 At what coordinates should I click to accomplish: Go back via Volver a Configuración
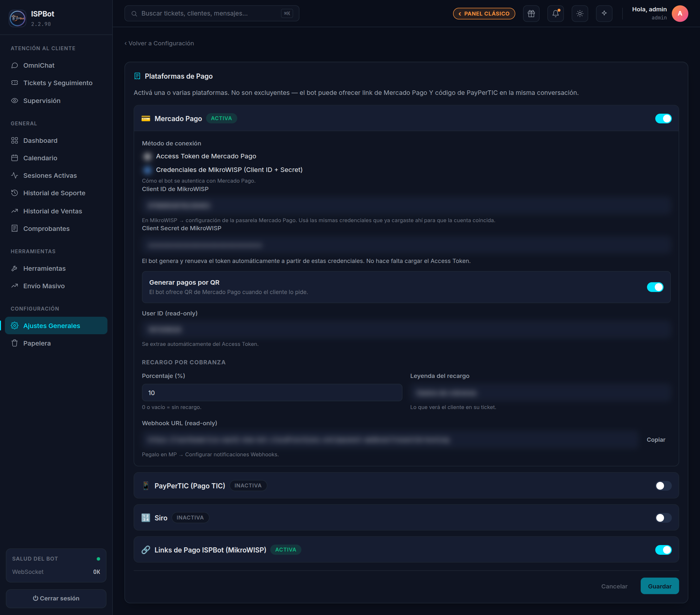coord(159,43)
